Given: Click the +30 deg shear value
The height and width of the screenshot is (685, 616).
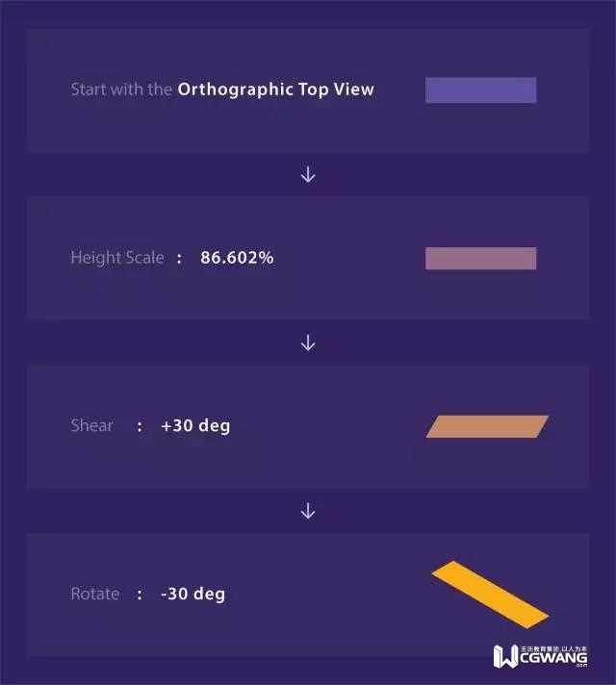Looking at the screenshot, I should point(195,425).
